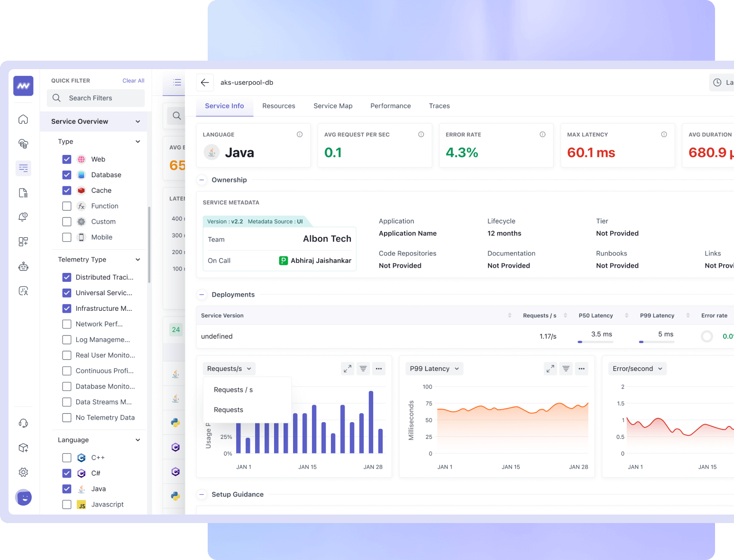Click the Clear All filters link

[133, 81]
